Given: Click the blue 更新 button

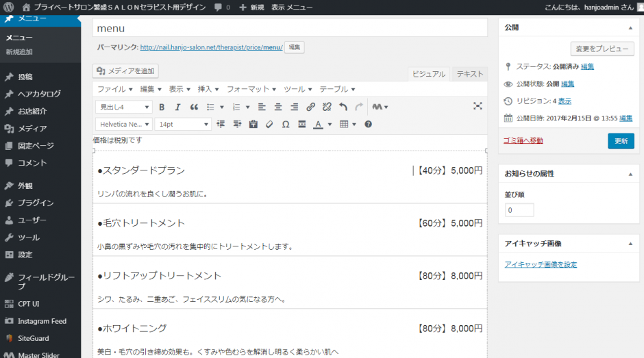Looking at the screenshot, I should [x=621, y=141].
